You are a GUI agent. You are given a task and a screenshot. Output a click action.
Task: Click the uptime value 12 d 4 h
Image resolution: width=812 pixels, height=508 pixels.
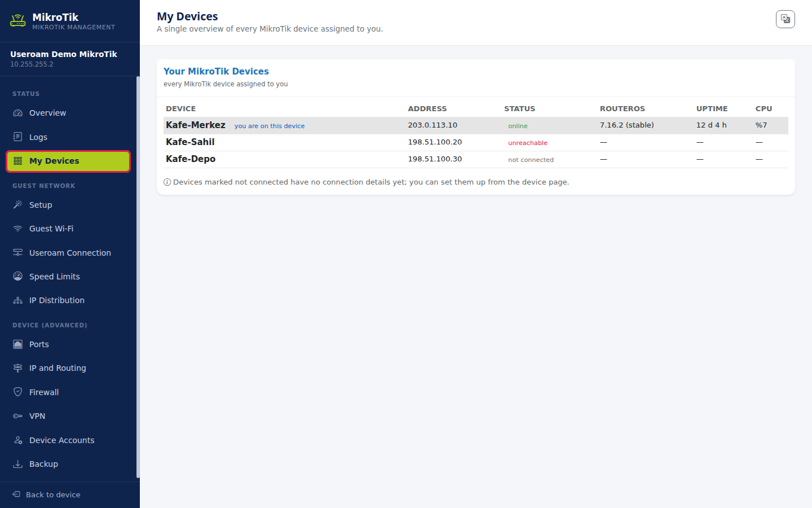pyautogui.click(x=711, y=125)
